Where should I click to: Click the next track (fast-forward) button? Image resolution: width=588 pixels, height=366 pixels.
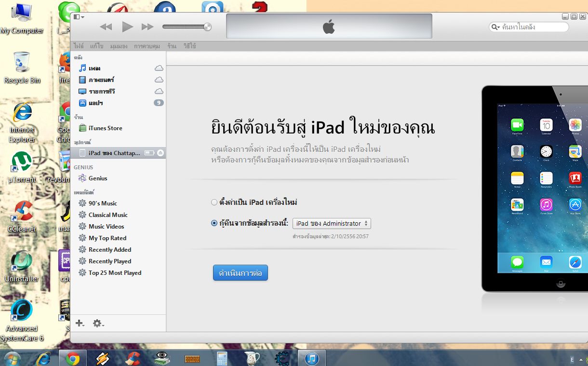tap(147, 27)
